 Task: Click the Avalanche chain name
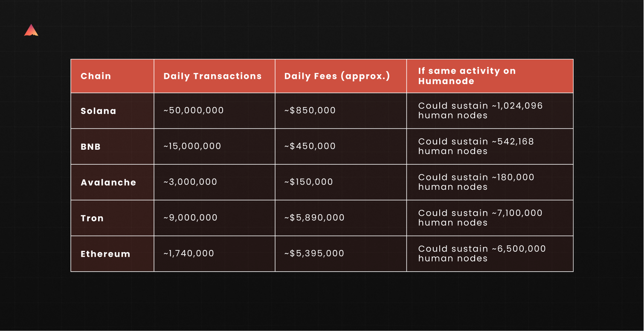[108, 183]
